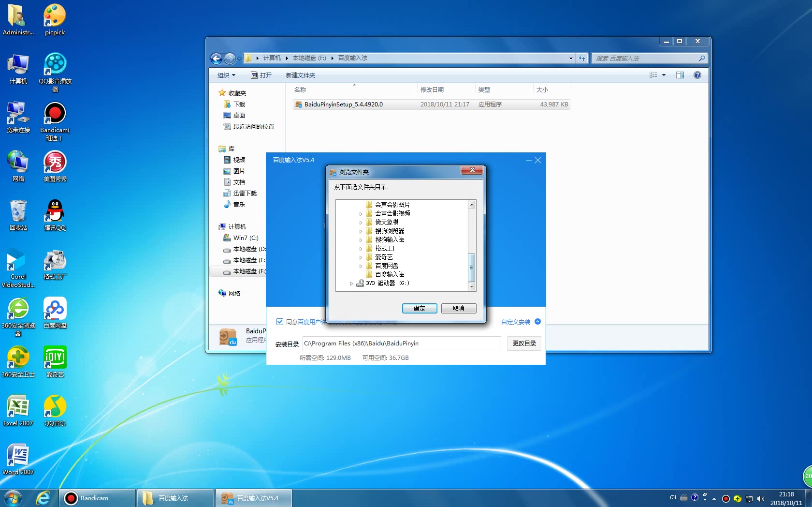Open the 爱奇艺 desktop icon
The width and height of the screenshot is (812, 507).
tap(55, 362)
